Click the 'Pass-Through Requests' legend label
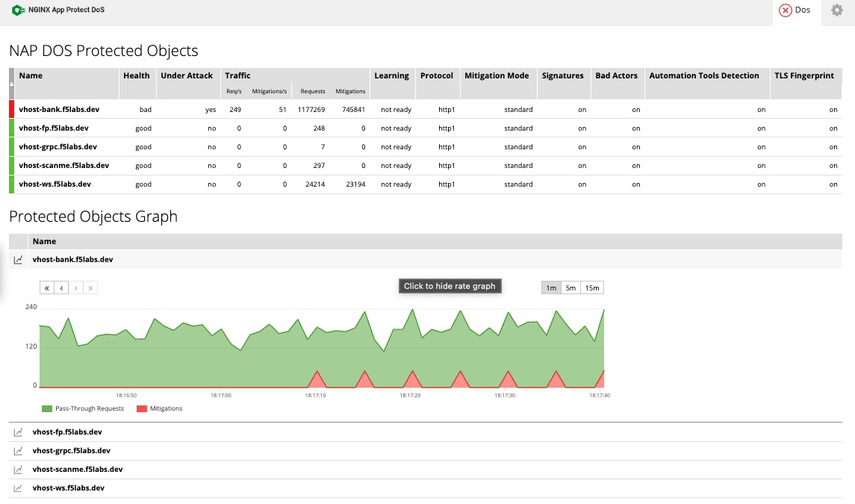The height and width of the screenshot is (504, 855). click(x=90, y=408)
